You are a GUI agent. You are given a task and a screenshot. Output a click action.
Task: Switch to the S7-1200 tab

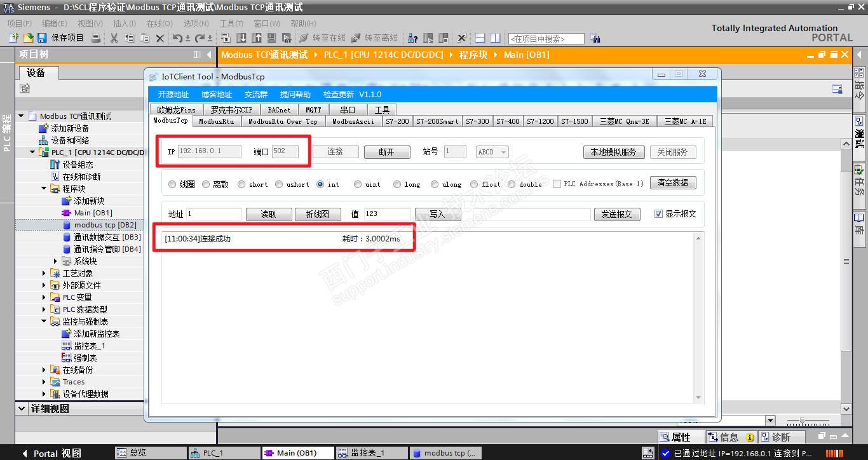540,121
